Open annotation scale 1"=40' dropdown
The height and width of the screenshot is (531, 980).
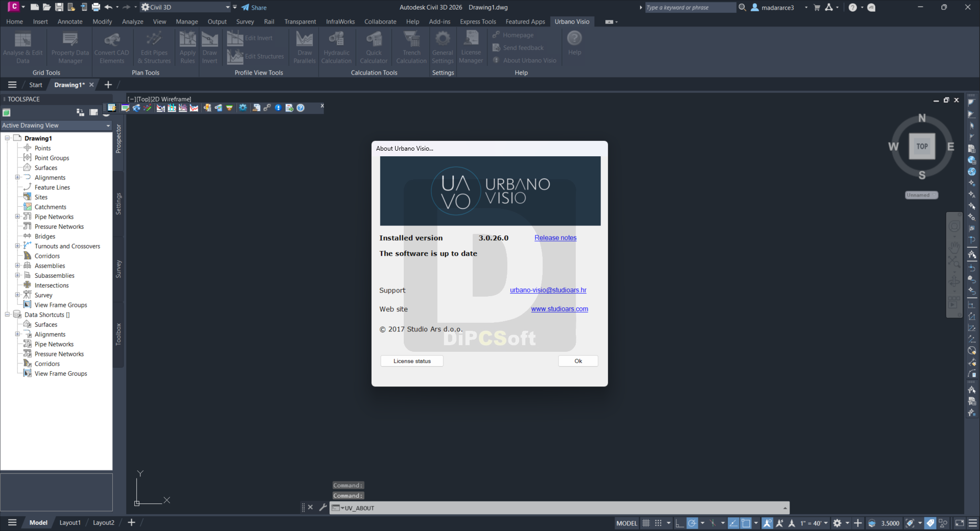[x=814, y=523]
